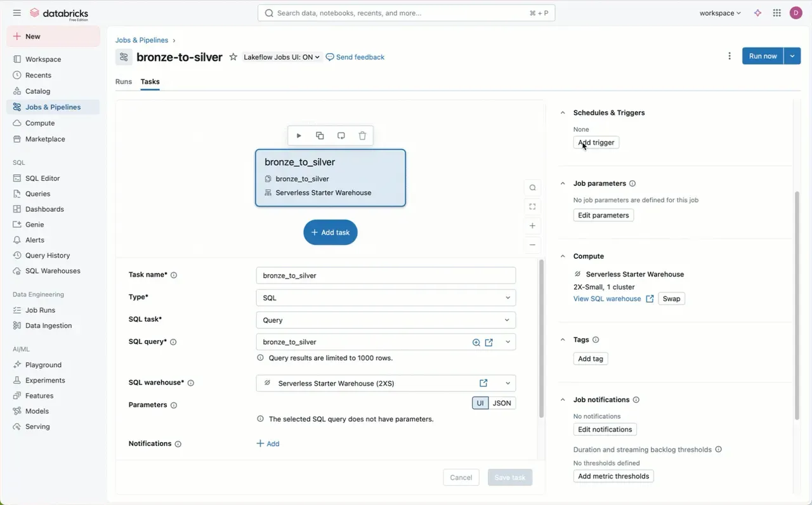812x505 pixels.
Task: Open the canvas search icon
Action: point(532,188)
